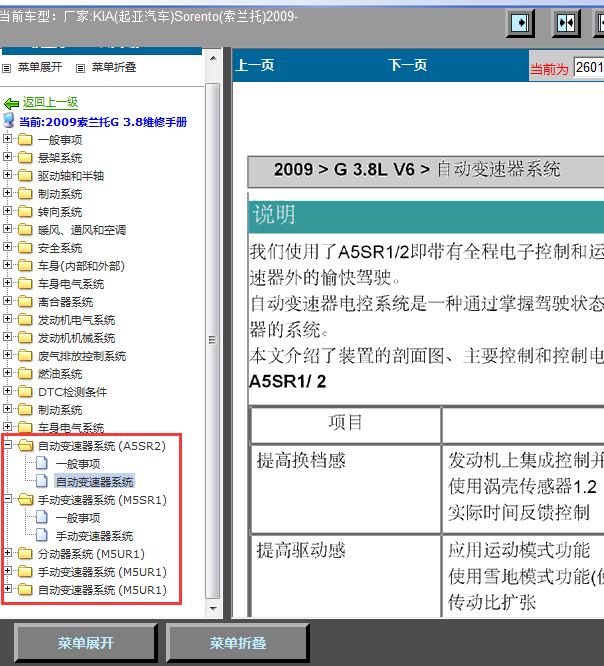The width and height of the screenshot is (604, 666).
Task: Click the folder icon of 悬架系统
Action: (x=25, y=158)
